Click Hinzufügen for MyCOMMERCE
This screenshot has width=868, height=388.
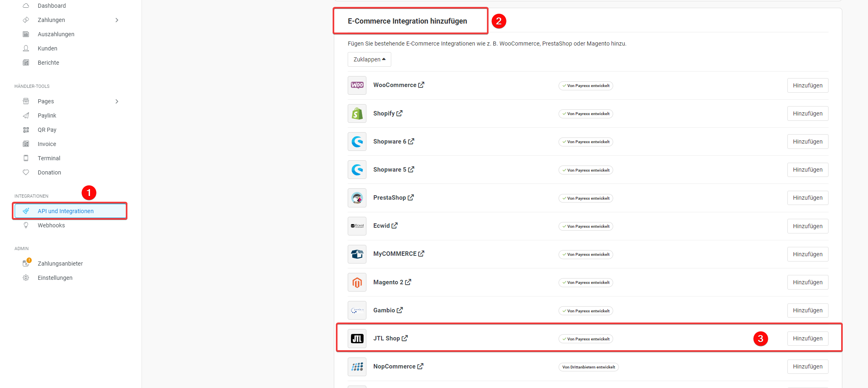tap(808, 254)
